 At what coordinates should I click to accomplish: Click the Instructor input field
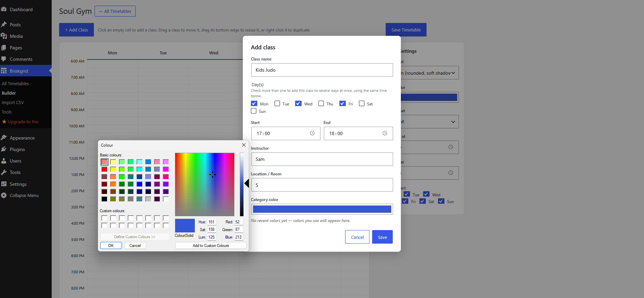coord(322,159)
